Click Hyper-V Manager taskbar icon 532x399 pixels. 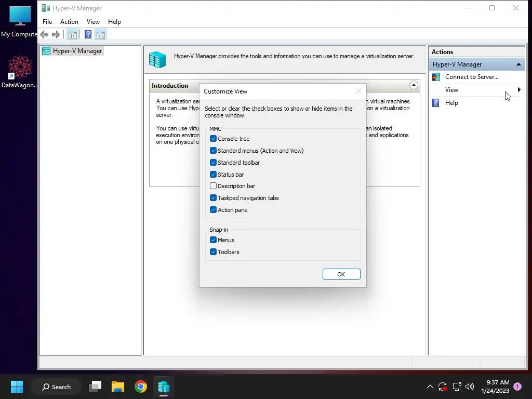(x=164, y=387)
